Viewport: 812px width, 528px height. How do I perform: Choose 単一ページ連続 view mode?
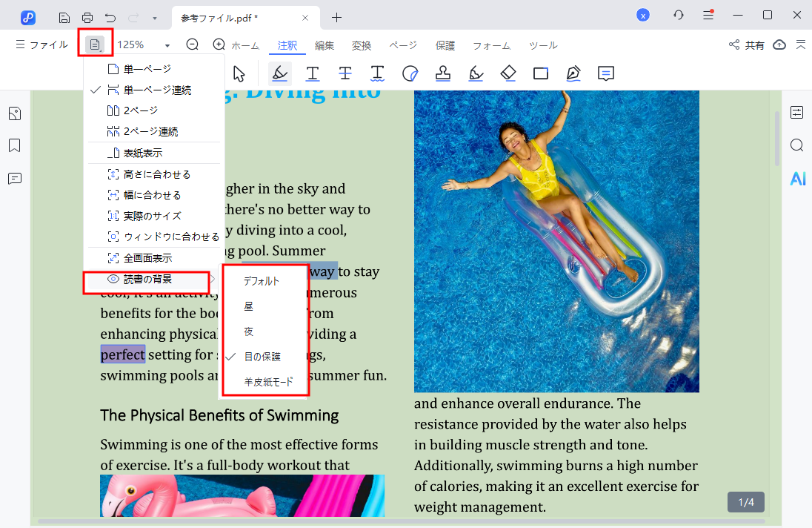[x=156, y=90]
